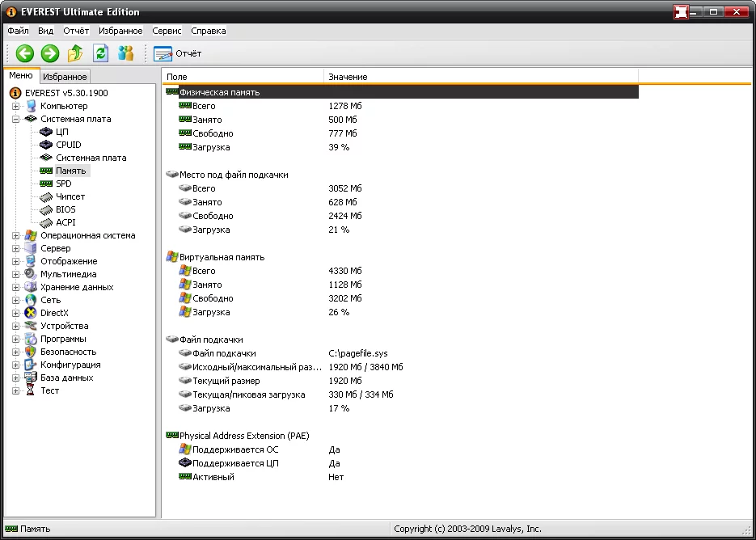Click the Компьютер node icon

coord(31,106)
